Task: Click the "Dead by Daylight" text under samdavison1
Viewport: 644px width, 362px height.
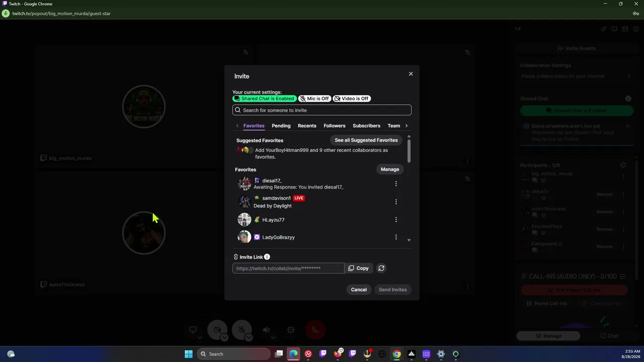Action: (273, 206)
